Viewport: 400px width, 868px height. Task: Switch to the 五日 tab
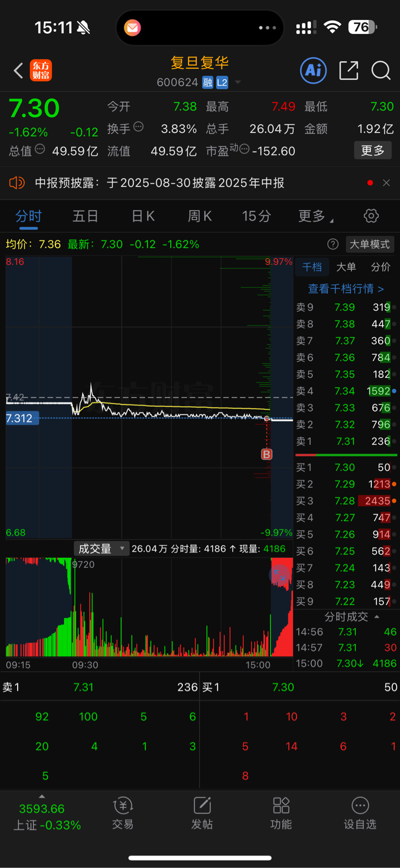click(x=85, y=216)
